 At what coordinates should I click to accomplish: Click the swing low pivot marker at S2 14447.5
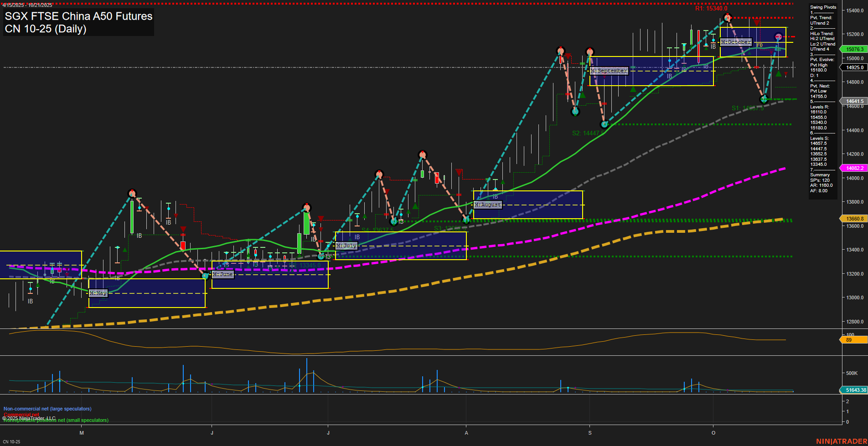click(x=604, y=124)
